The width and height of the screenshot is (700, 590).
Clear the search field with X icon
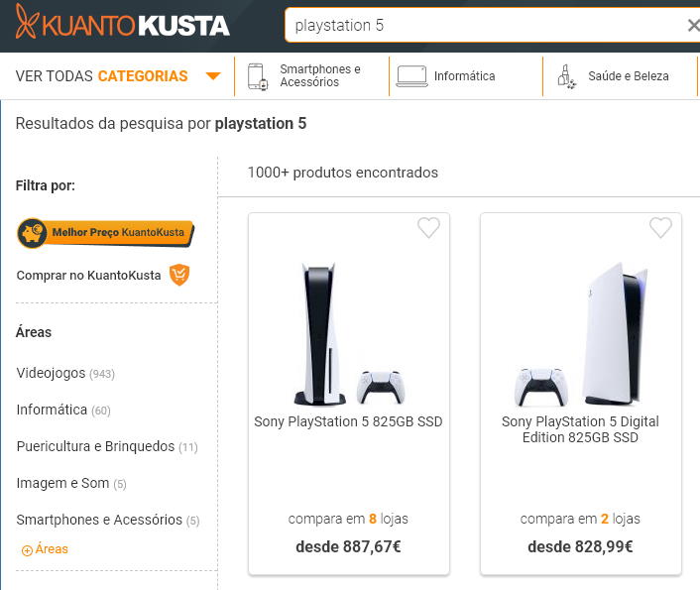point(693,26)
